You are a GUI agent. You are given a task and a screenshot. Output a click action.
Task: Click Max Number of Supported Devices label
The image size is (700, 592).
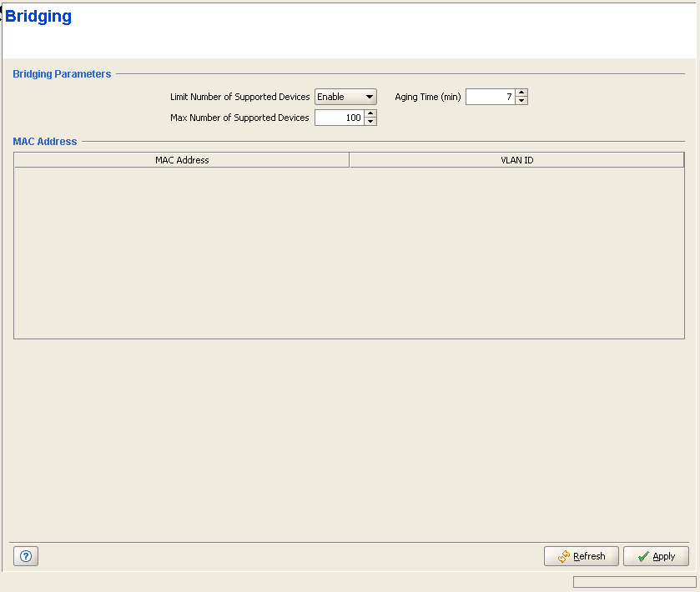(239, 118)
